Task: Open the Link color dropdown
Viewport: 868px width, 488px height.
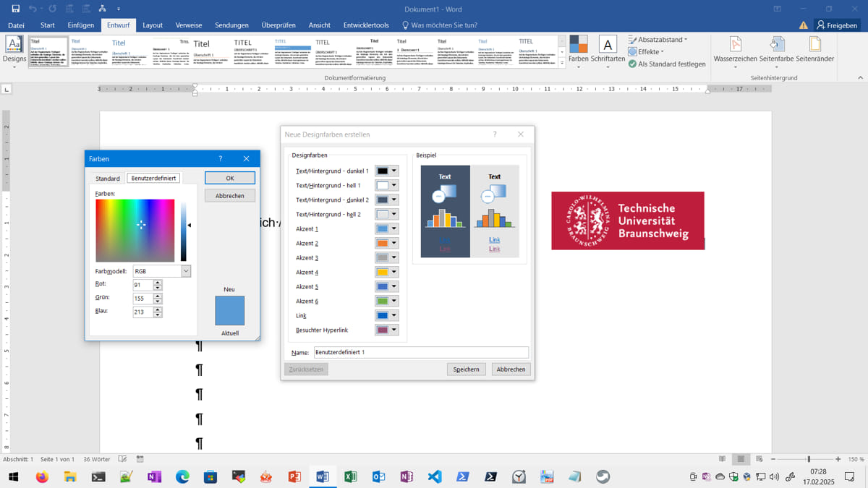Action: [x=394, y=316]
